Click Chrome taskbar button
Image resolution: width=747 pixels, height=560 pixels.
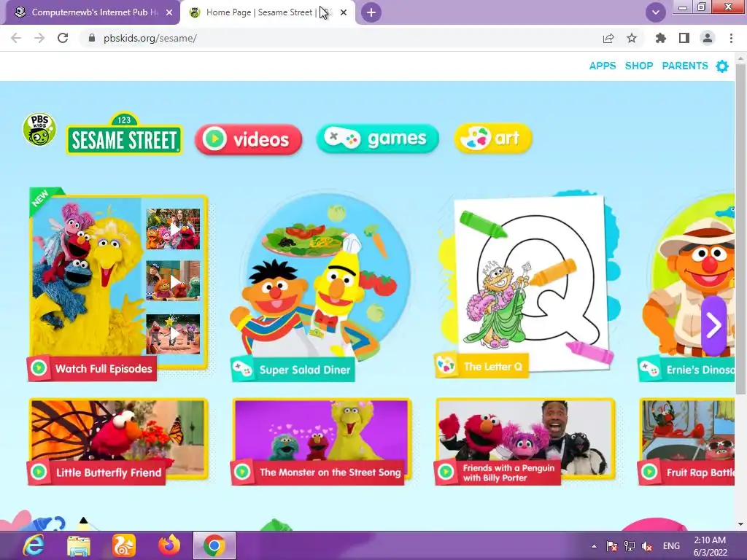[214, 545]
